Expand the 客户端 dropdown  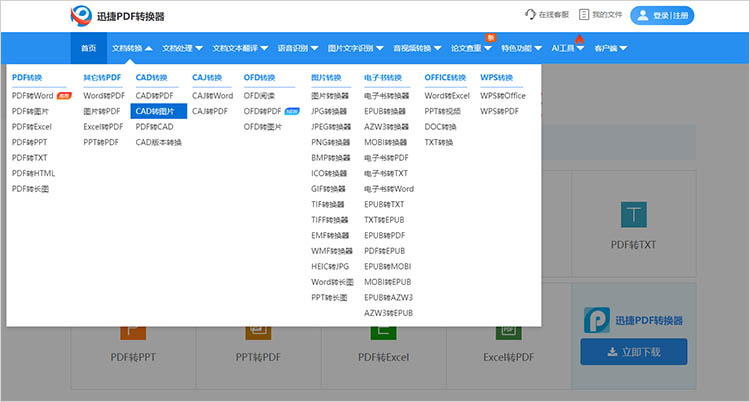[x=610, y=48]
